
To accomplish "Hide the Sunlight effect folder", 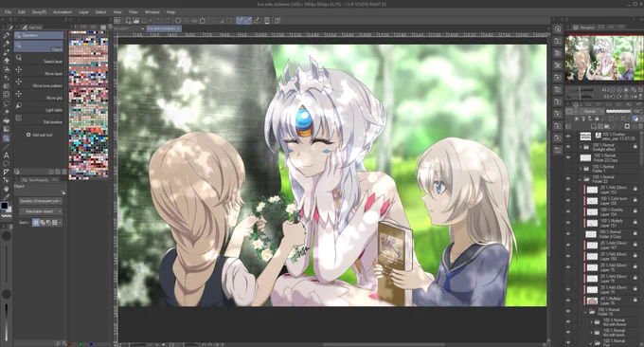I will tap(568, 147).
